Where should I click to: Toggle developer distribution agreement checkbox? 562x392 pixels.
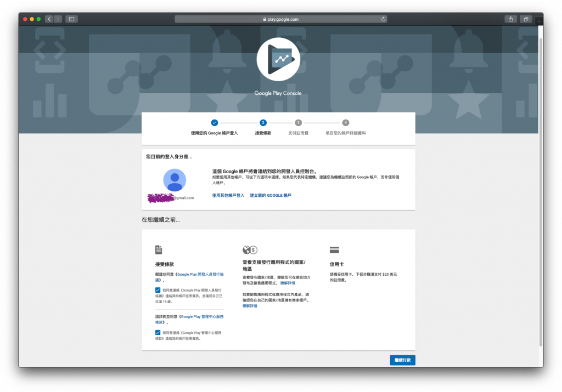158,290
